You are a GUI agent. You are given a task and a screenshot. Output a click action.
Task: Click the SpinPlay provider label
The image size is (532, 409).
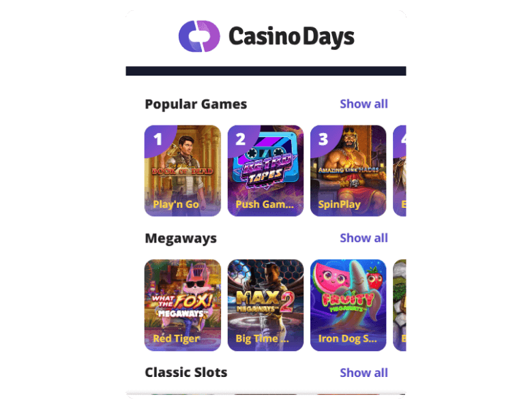pos(339,204)
